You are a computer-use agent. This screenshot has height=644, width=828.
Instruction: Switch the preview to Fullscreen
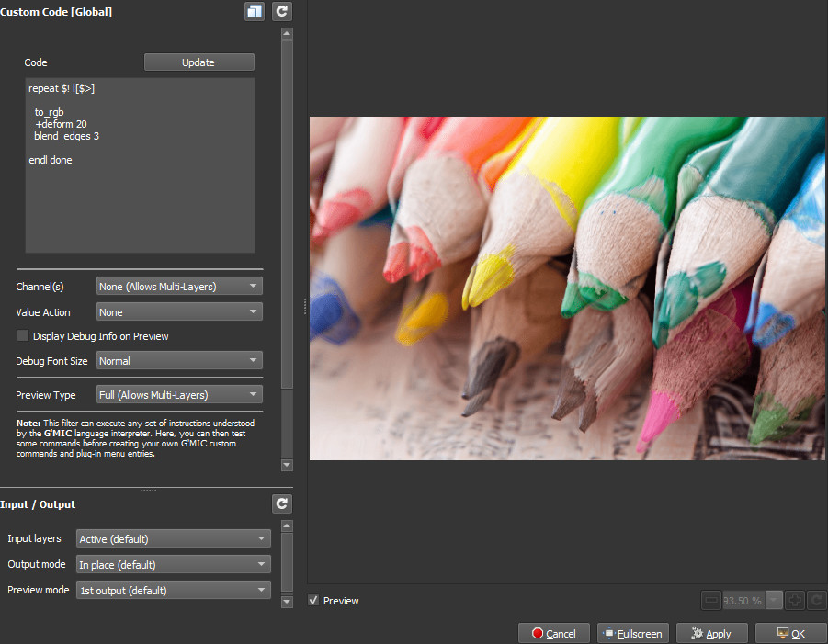pyautogui.click(x=633, y=634)
